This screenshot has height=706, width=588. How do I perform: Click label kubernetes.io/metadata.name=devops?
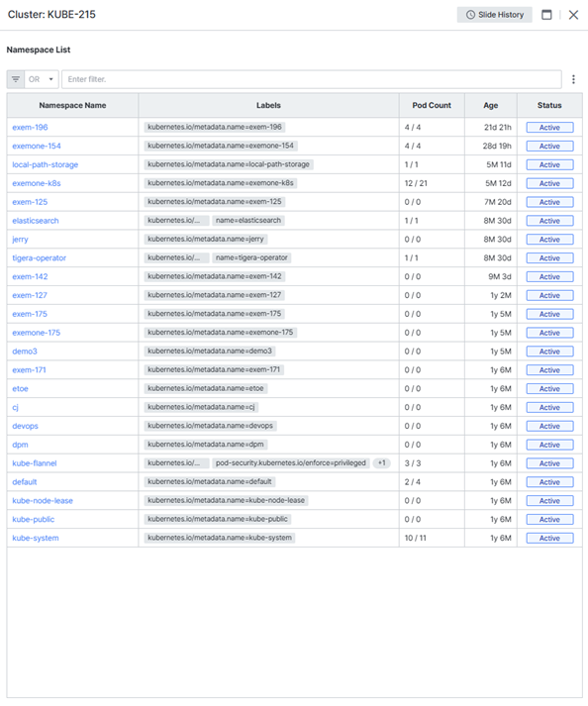point(210,426)
